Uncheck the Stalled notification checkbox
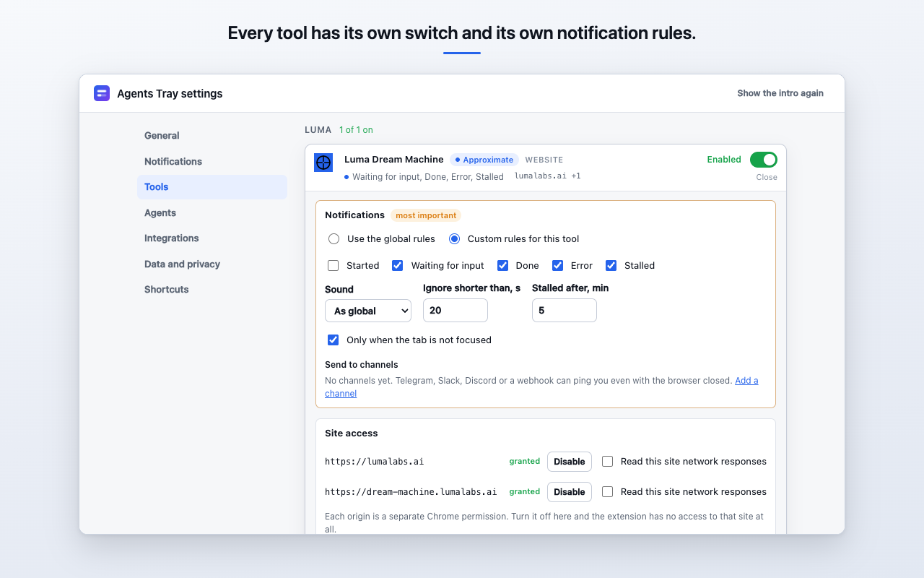This screenshot has width=924, height=578. tap(611, 266)
